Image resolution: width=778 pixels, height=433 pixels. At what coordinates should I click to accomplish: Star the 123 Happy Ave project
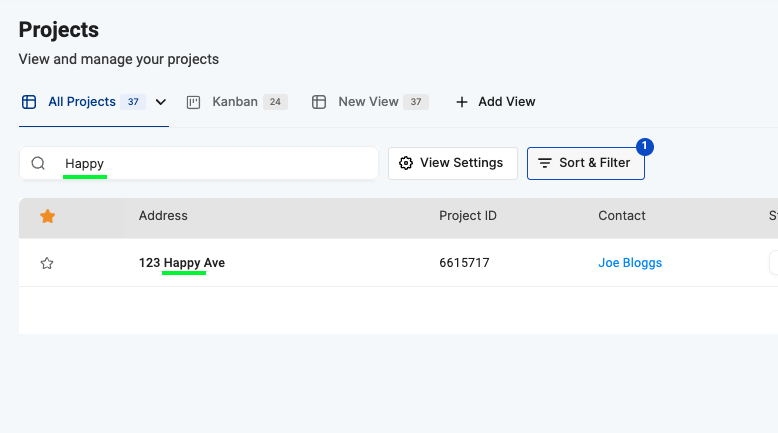[x=46, y=263]
